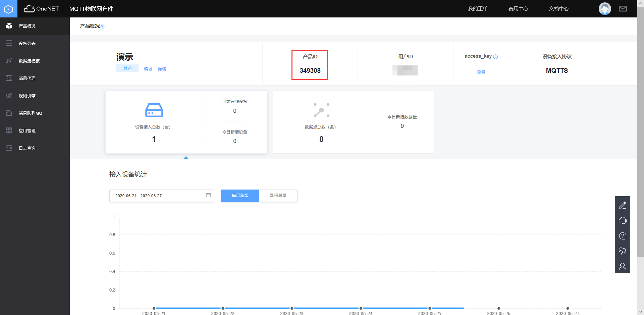Viewport: 644px width, 315px height.
Task: Open 详情 link for the product
Action: [x=162, y=69]
